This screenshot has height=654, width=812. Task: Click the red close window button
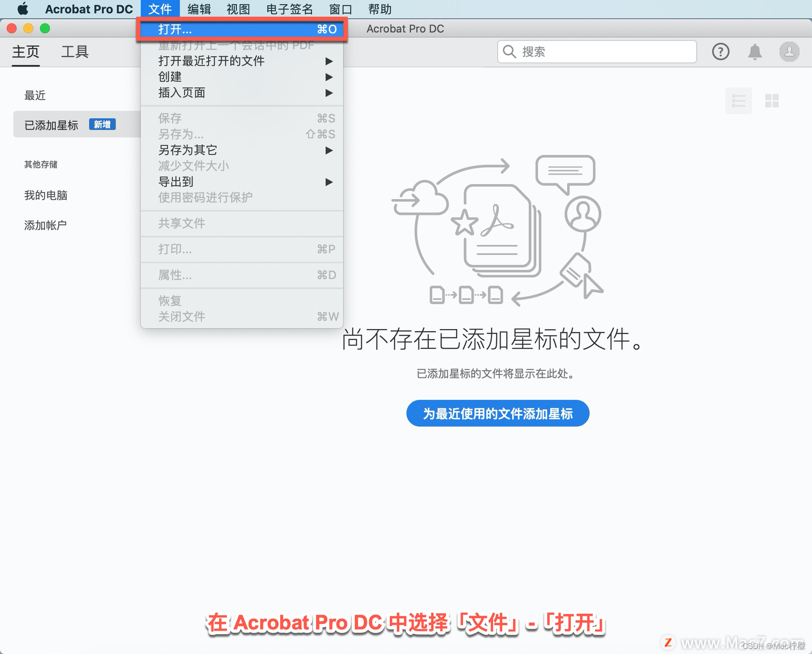click(12, 28)
